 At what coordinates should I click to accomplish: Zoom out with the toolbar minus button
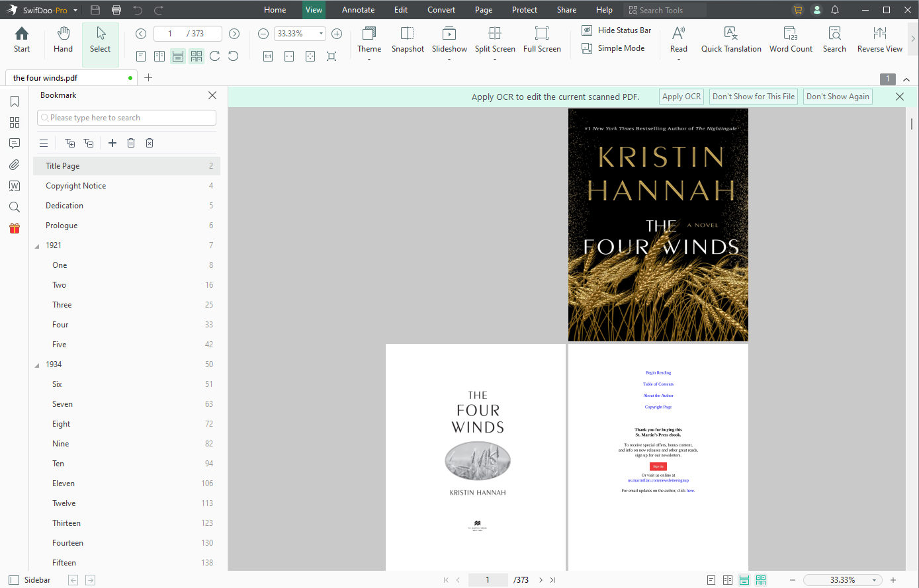(263, 34)
